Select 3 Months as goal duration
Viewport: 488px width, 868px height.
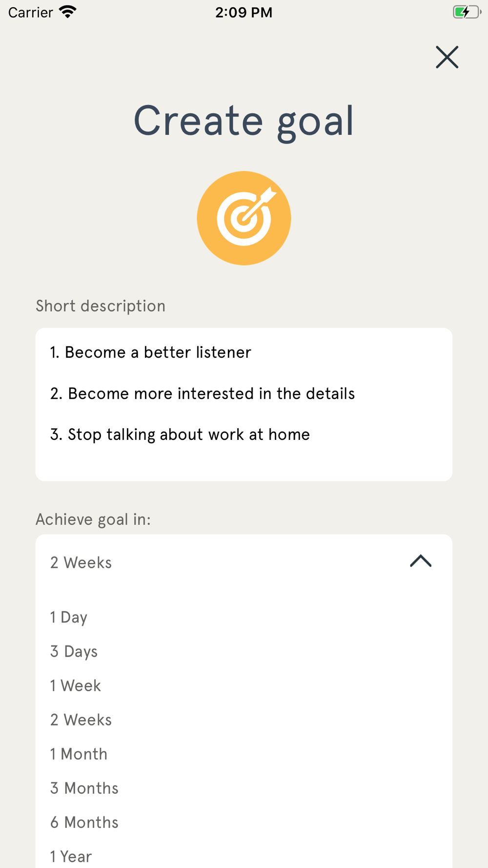(x=84, y=788)
